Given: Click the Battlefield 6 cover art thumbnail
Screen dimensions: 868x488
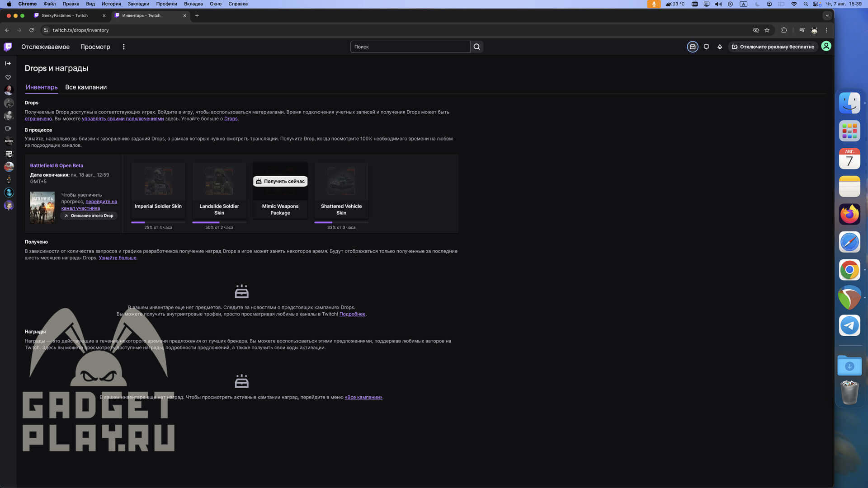Looking at the screenshot, I should coord(42,207).
